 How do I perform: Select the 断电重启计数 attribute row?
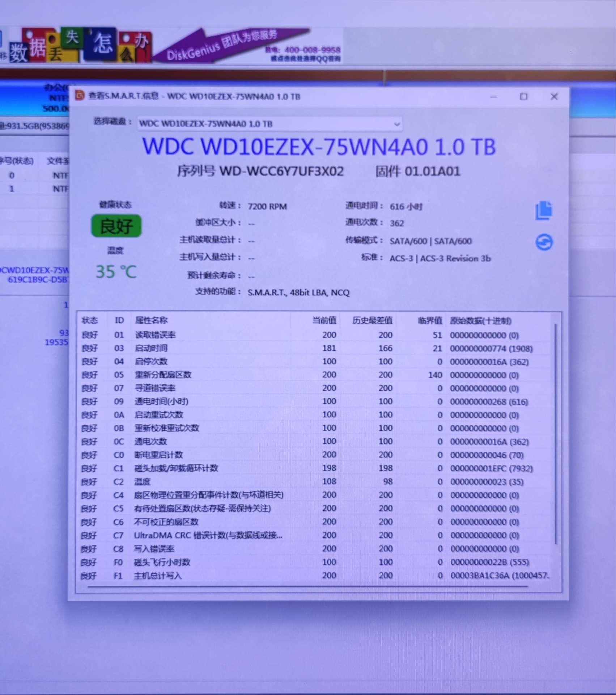click(x=315, y=455)
